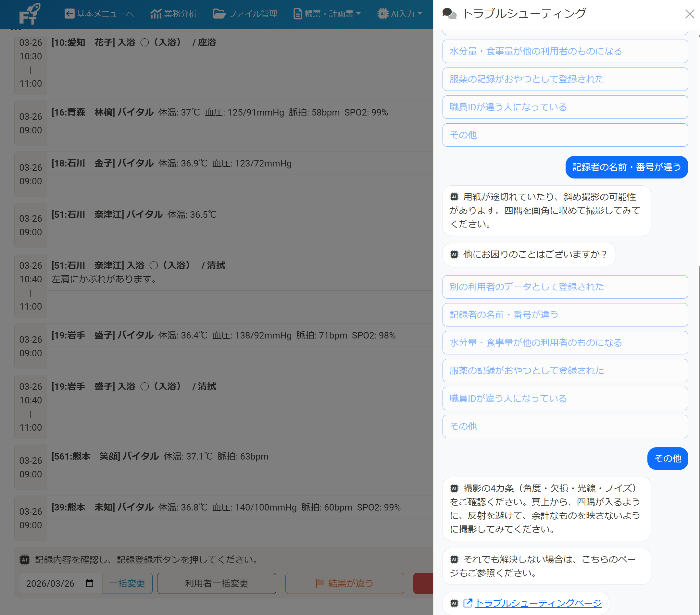Select 基本メニューへ in the top menu

tap(99, 14)
